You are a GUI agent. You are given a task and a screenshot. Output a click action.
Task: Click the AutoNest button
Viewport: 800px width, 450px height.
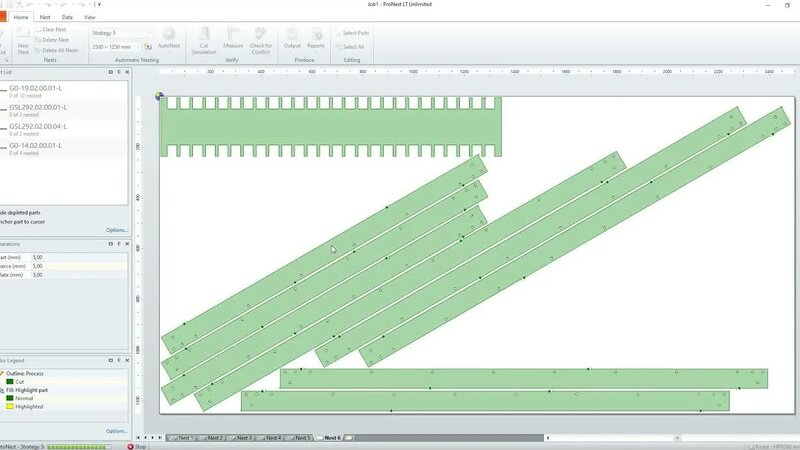click(168, 38)
